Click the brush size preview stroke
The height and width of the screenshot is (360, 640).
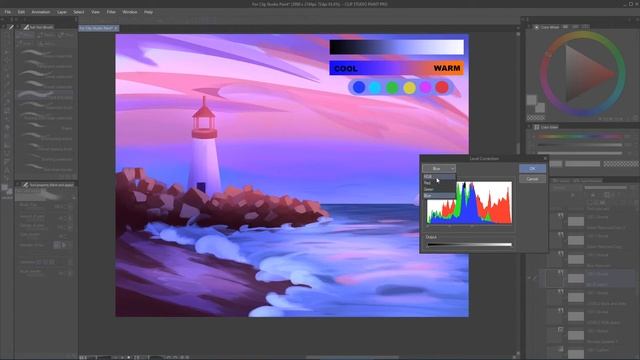click(x=43, y=196)
